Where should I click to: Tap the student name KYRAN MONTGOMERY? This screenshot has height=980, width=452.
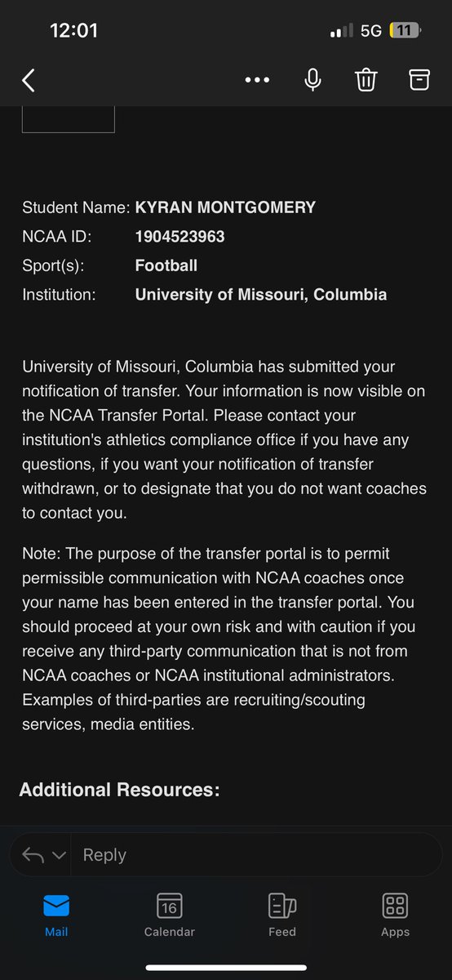tap(225, 207)
